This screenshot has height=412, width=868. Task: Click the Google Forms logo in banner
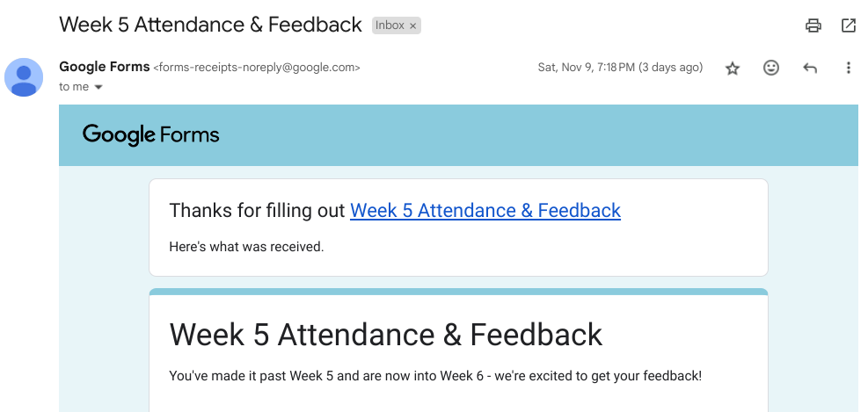(151, 134)
